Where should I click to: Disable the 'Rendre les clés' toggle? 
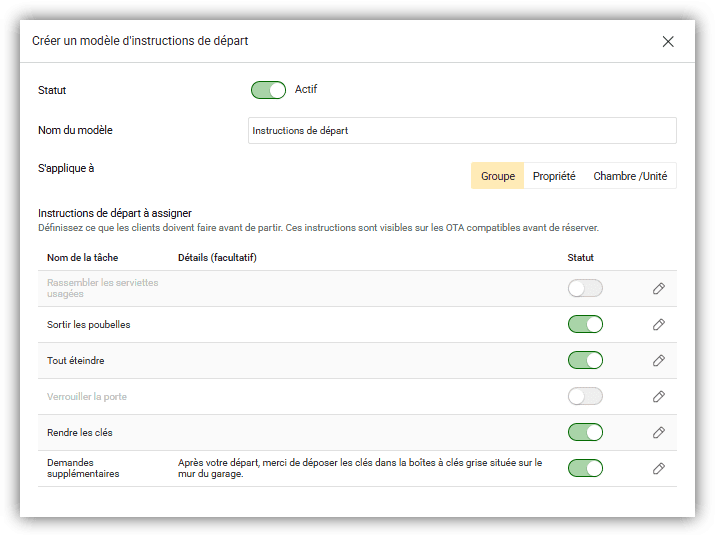coord(585,433)
